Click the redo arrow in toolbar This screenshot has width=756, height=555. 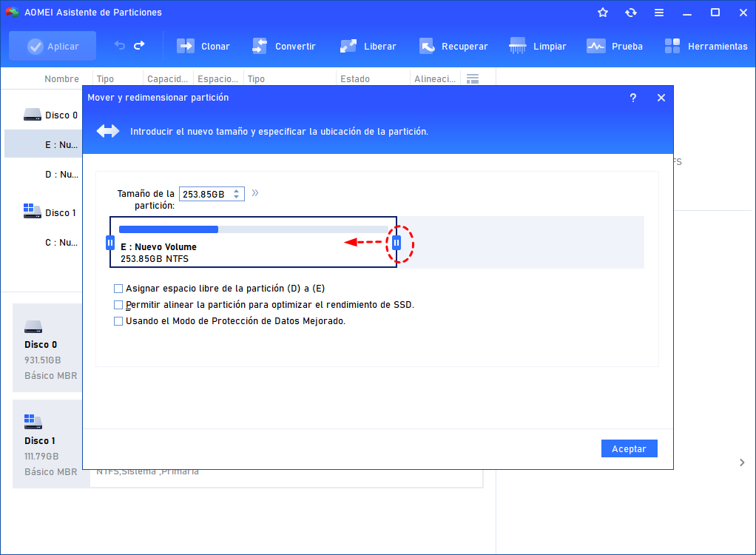139,46
